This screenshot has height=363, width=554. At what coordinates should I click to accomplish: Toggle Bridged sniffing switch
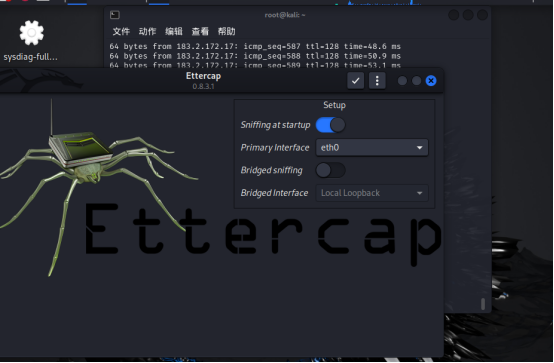tap(330, 170)
